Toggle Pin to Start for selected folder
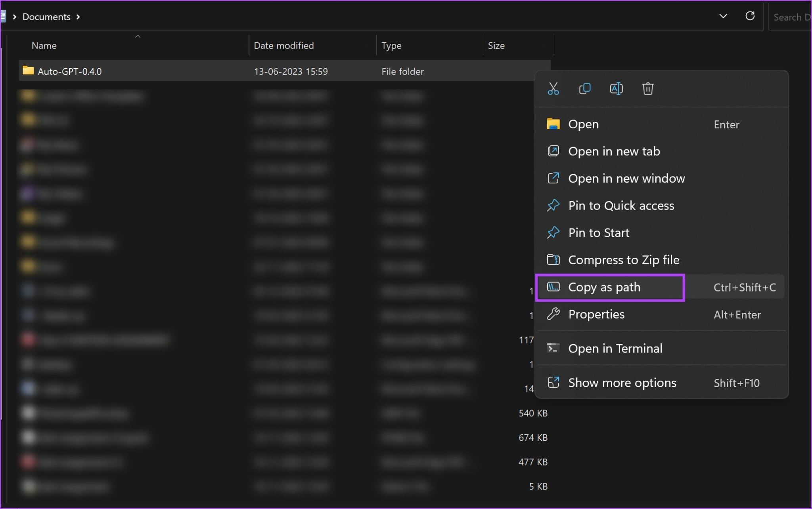 pos(599,232)
